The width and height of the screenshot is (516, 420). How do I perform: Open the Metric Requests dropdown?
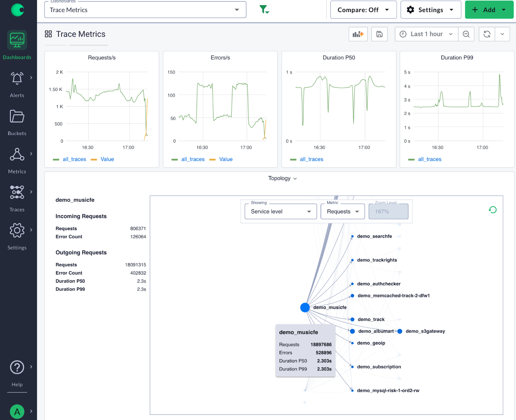pos(343,212)
